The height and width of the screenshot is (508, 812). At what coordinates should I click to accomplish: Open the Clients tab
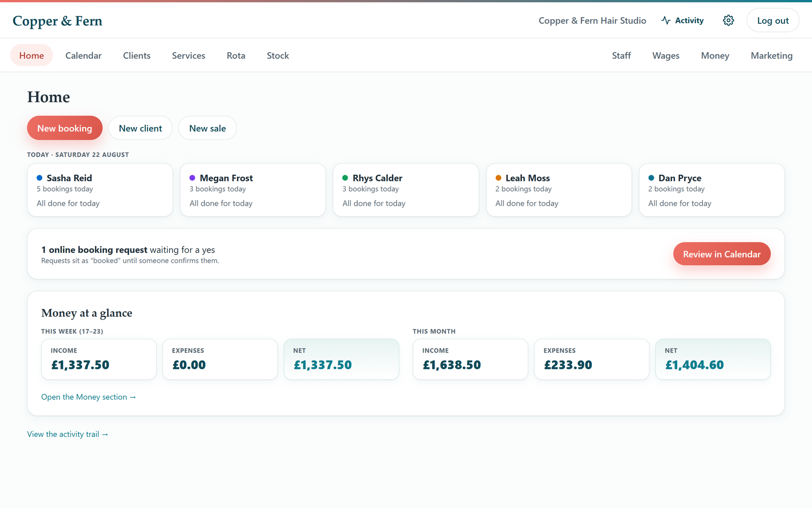click(x=137, y=55)
